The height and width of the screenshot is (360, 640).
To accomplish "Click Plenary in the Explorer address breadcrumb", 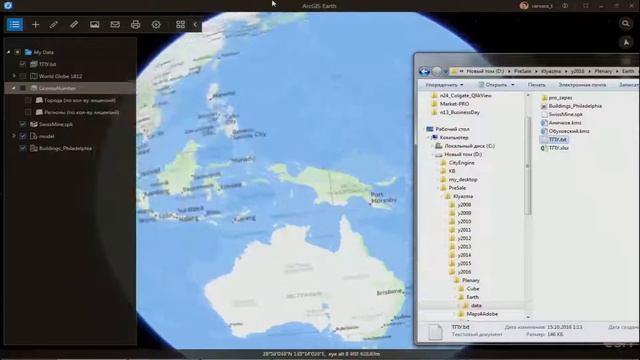I will (603, 71).
